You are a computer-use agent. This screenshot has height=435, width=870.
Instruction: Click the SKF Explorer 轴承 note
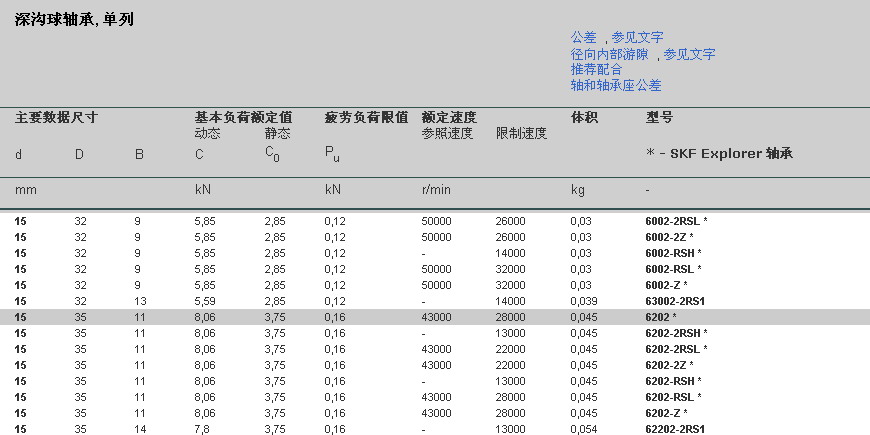click(x=719, y=154)
